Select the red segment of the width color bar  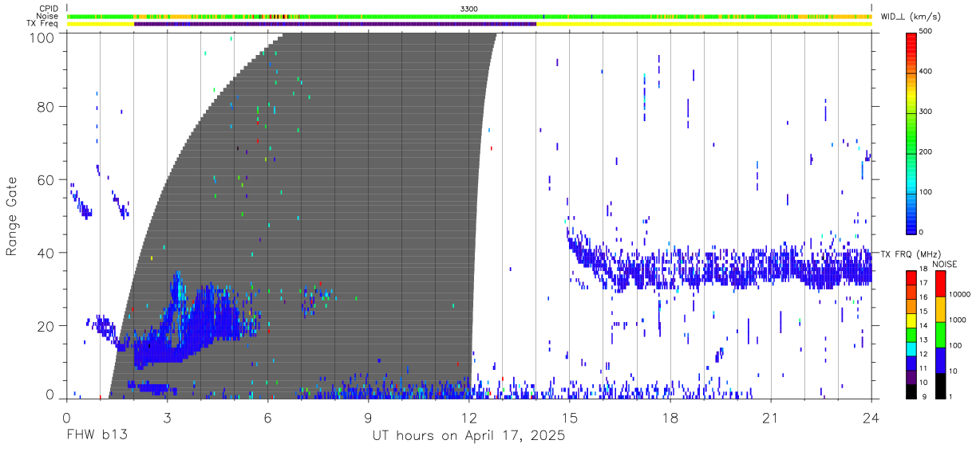pyautogui.click(x=911, y=44)
